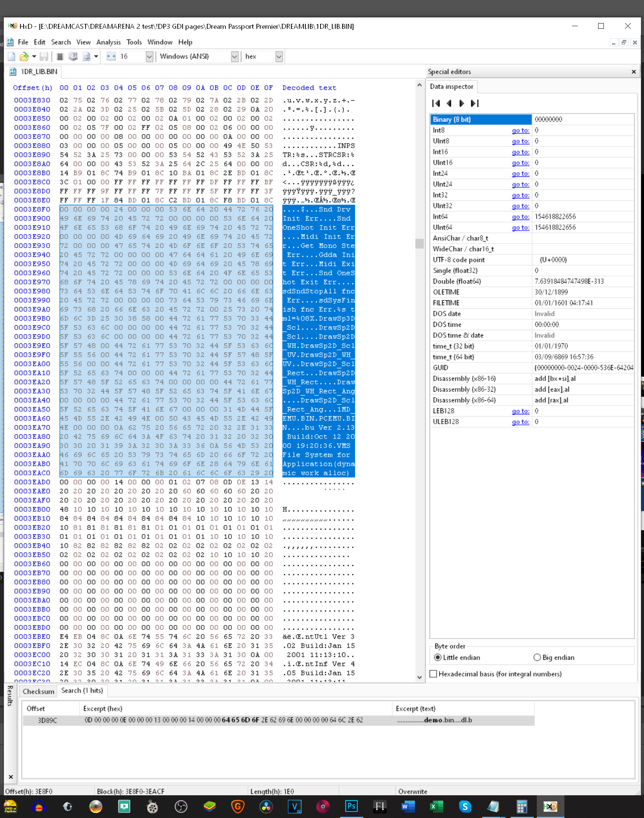This screenshot has height=818, width=644.
Task: Click the GUID row in Data inspector
Action: (532, 368)
